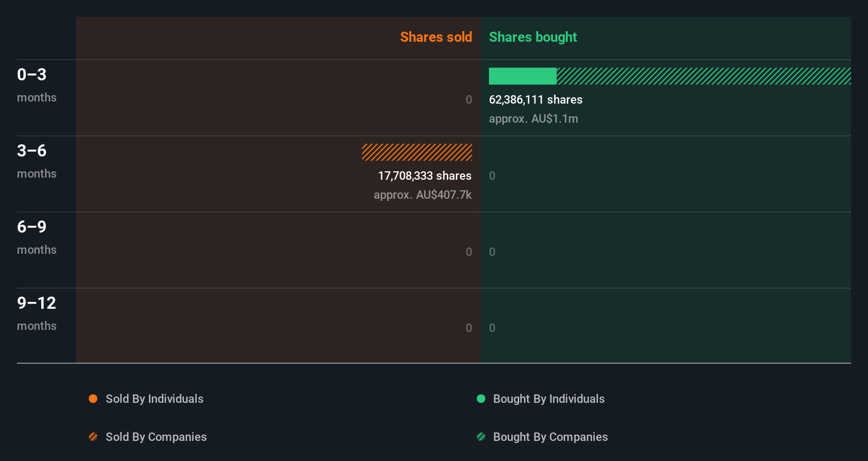Click the solid green bought-by-individuals bar

click(x=522, y=76)
